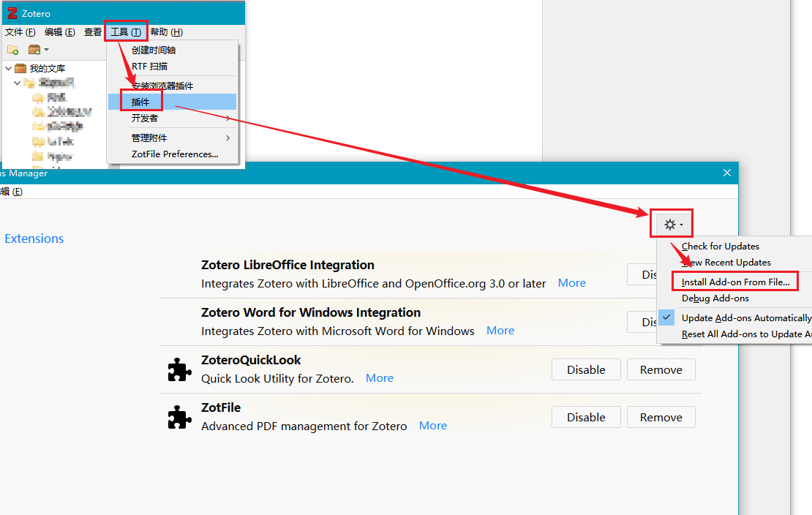
Task: Open the 文件 (F) menu
Action: (x=20, y=31)
